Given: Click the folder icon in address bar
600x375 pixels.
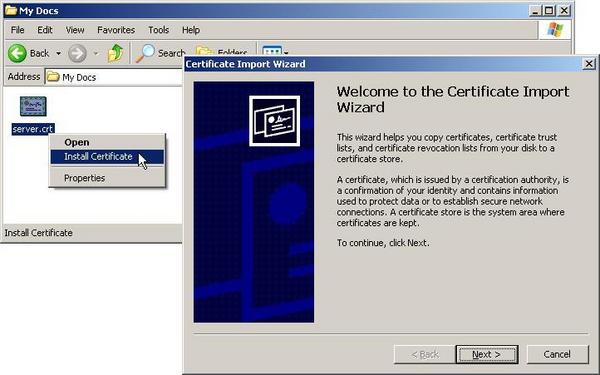Looking at the screenshot, I should [53, 77].
